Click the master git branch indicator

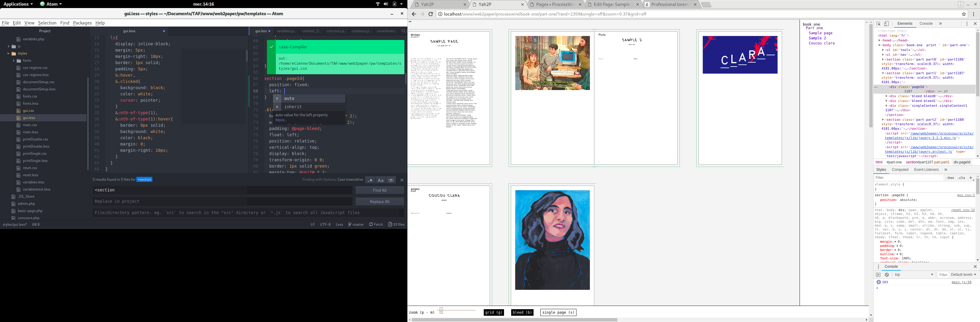pyautogui.click(x=356, y=224)
